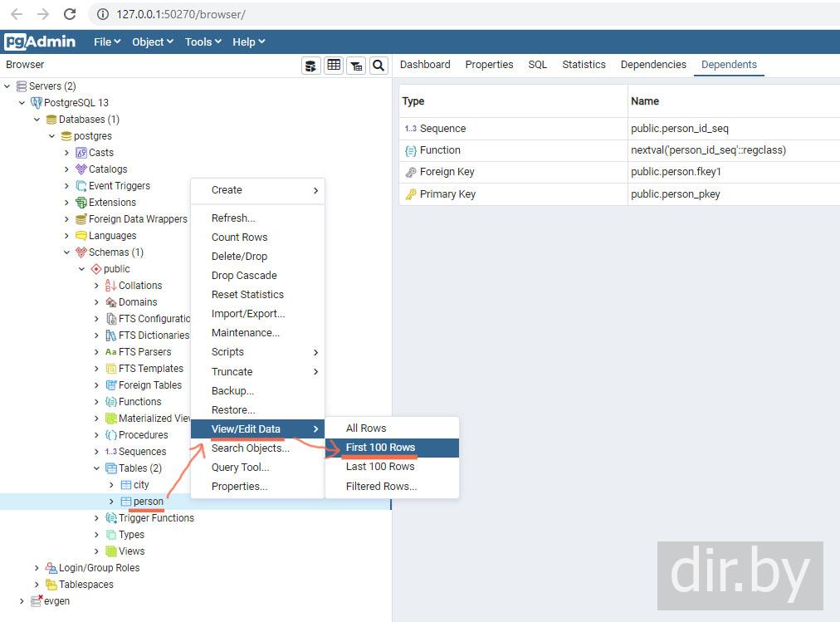The width and height of the screenshot is (840, 622).
Task: Click the browser reload page icon
Action: [70, 14]
